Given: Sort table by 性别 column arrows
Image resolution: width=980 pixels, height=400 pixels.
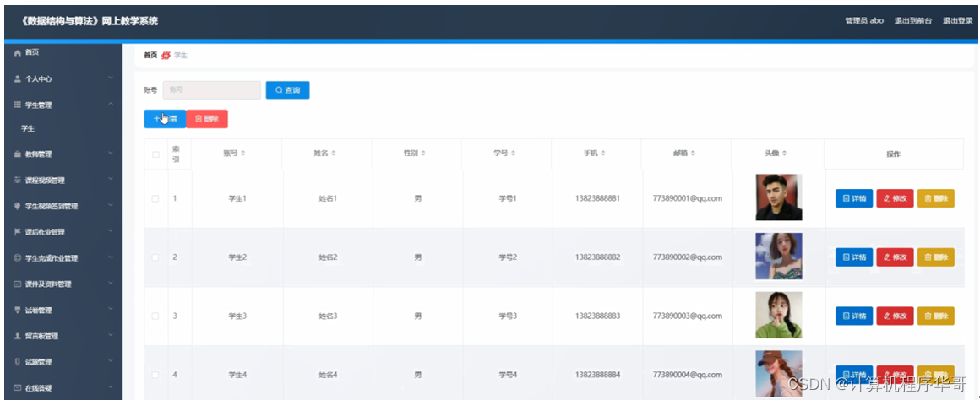Looking at the screenshot, I should coord(423,154).
